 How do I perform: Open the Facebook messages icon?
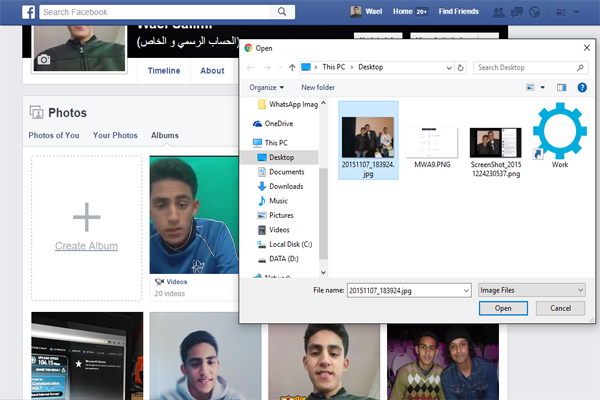click(519, 12)
